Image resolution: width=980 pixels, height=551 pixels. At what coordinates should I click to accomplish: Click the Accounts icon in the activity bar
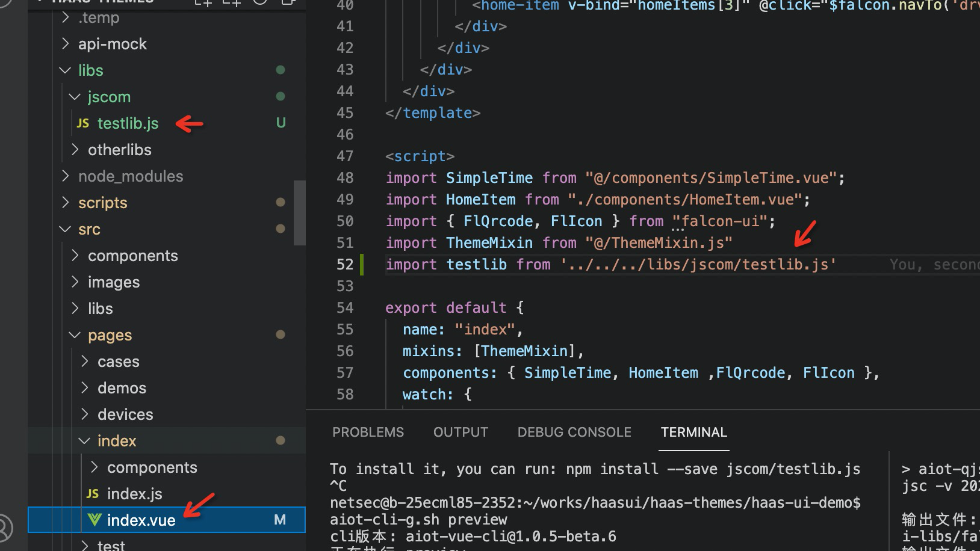(x=5, y=528)
